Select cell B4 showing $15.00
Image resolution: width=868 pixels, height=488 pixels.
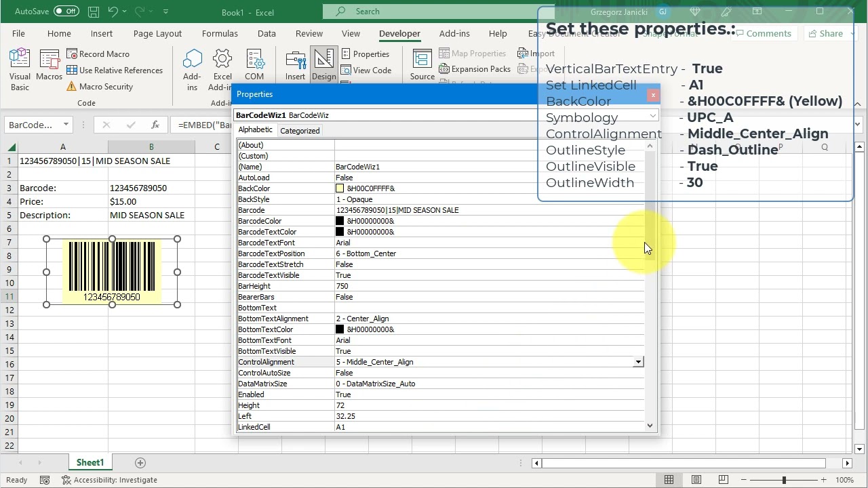click(151, 201)
